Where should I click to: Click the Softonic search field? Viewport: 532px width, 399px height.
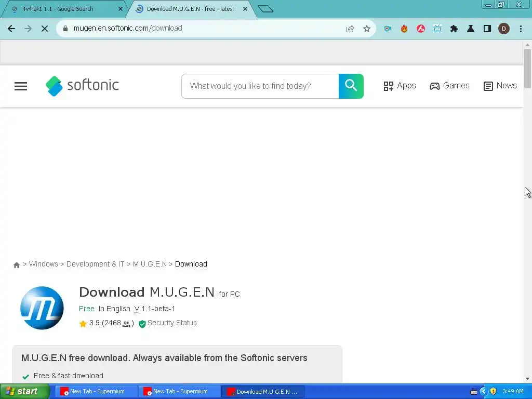tap(260, 86)
